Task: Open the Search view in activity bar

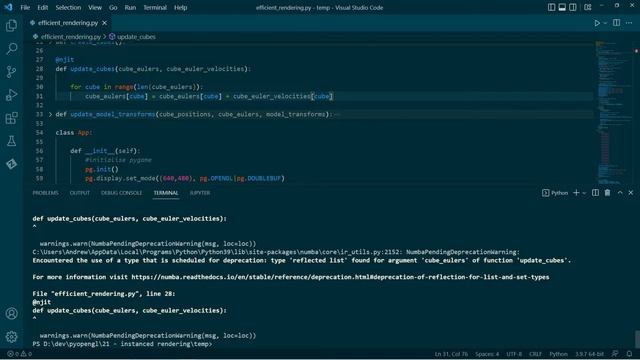Action: pyautogui.click(x=11, y=49)
